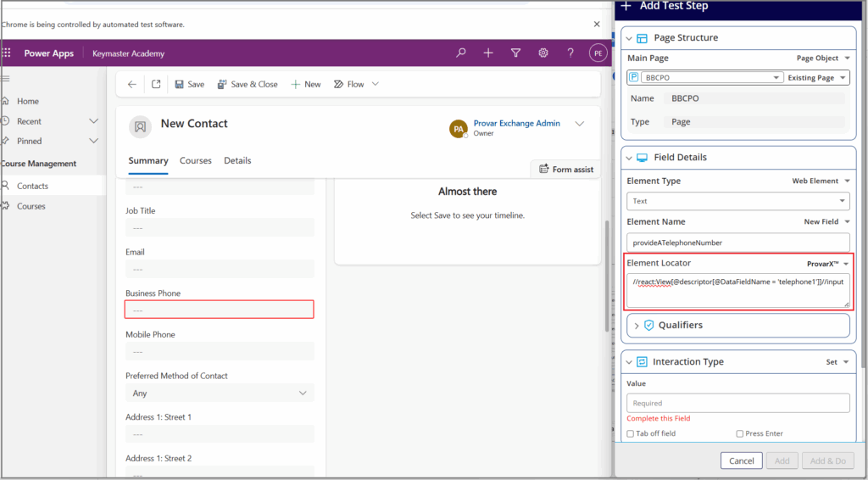The height and width of the screenshot is (480, 868).
Task: Click the Business Phone input field
Action: [220, 310]
